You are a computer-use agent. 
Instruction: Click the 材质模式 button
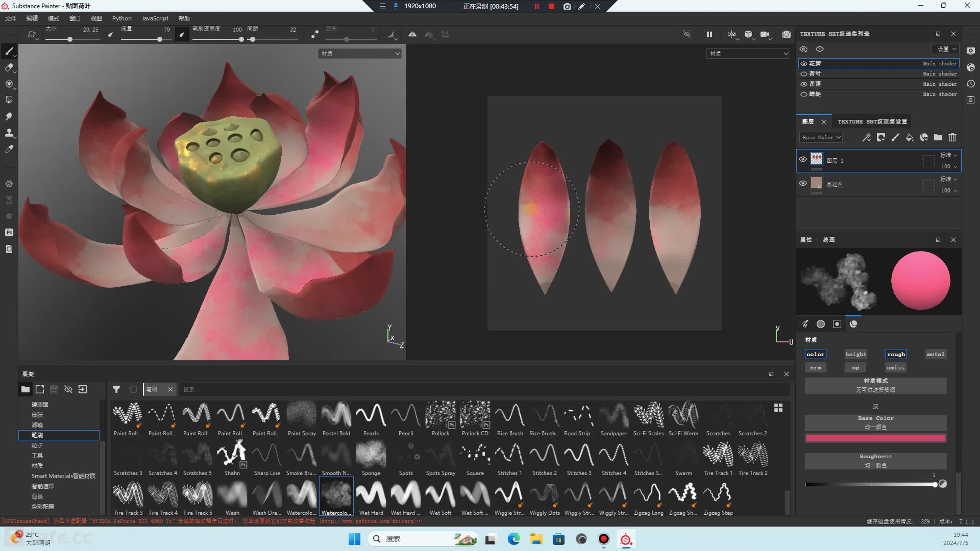coord(875,385)
